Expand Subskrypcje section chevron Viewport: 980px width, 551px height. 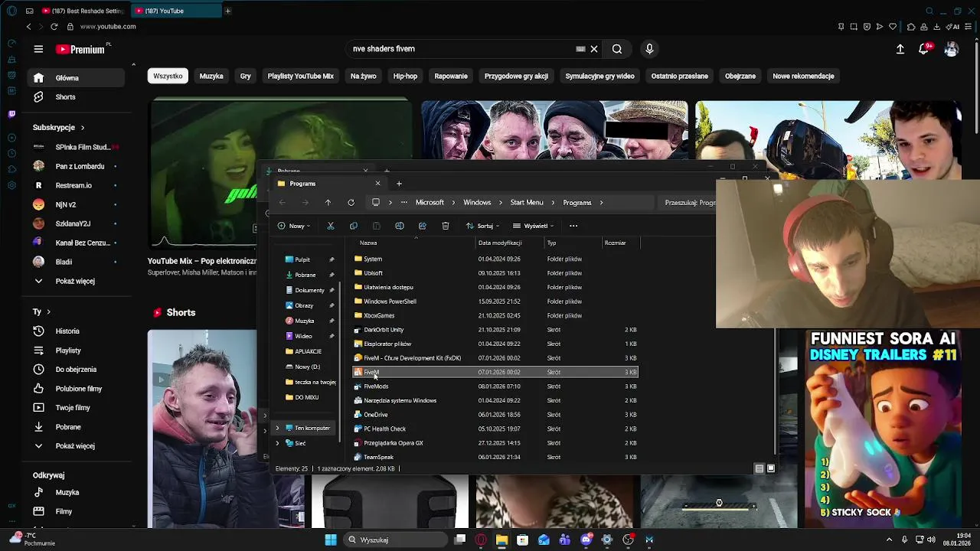tap(82, 128)
